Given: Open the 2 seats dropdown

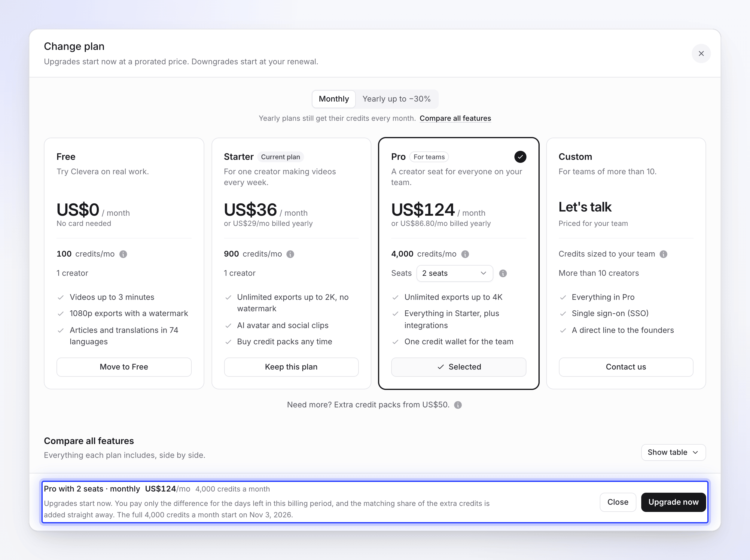Looking at the screenshot, I should pos(455,273).
